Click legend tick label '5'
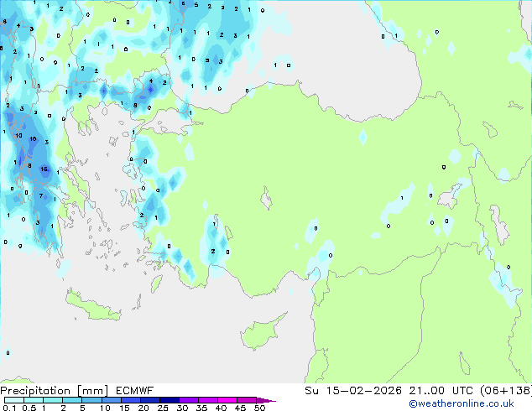This screenshot has height=411, width=532. [82, 408]
